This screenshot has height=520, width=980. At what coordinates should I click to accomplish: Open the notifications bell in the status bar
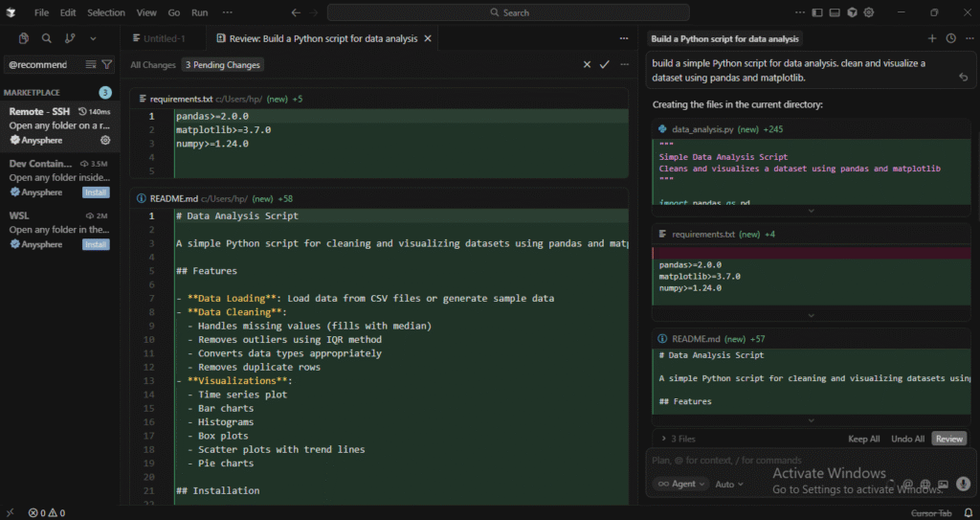(967, 513)
